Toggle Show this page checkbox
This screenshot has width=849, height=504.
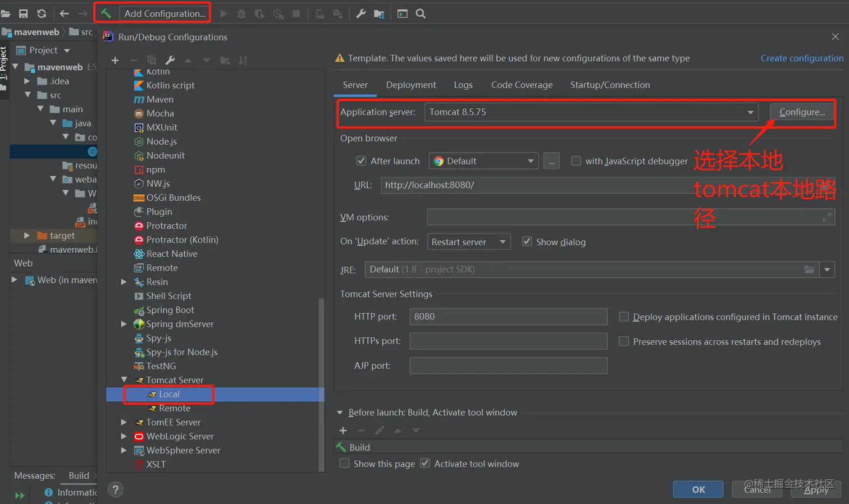pos(345,464)
